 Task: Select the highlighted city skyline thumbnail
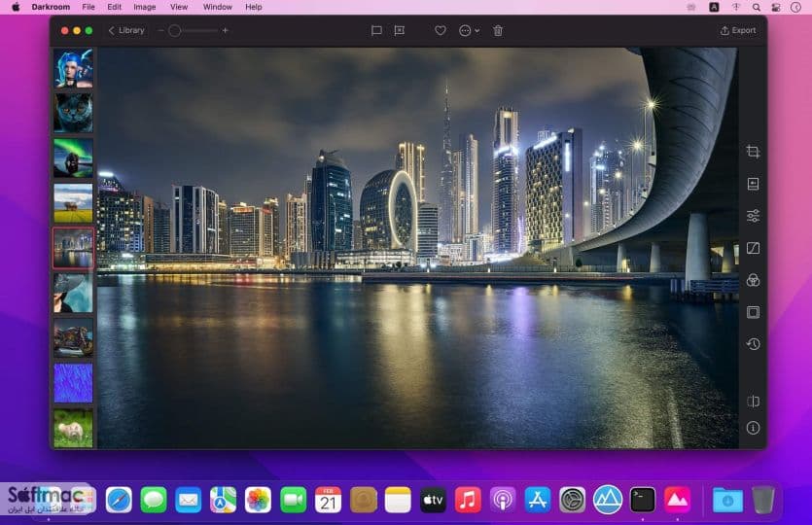73,248
